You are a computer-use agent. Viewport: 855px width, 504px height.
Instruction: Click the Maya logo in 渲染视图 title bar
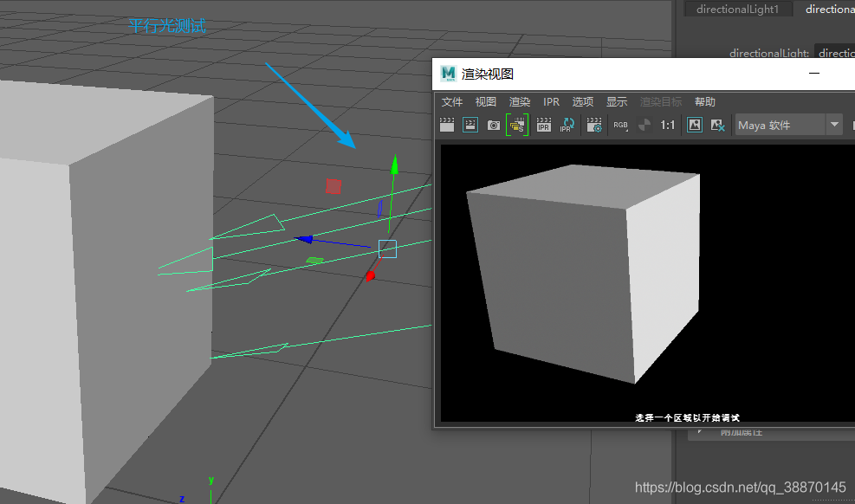(448, 74)
